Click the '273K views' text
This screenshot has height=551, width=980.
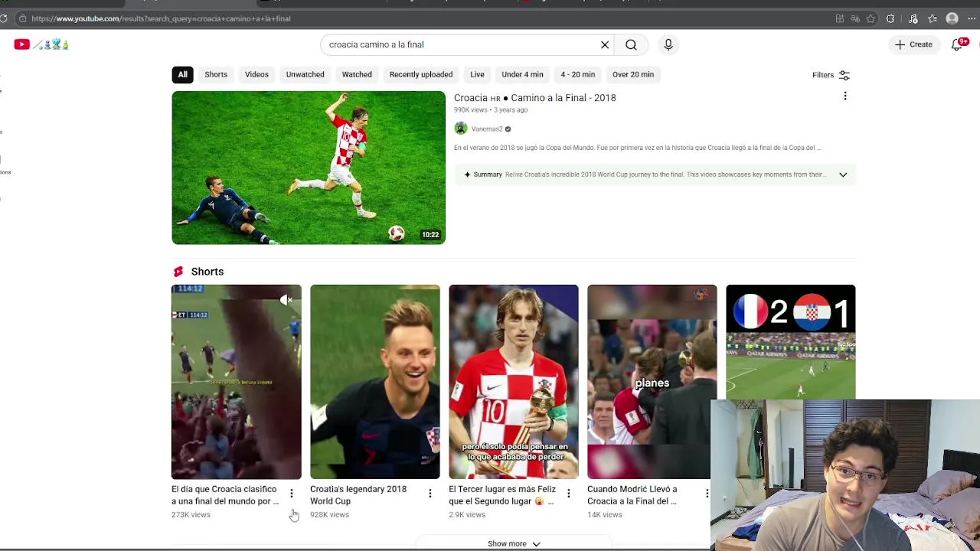tap(191, 515)
